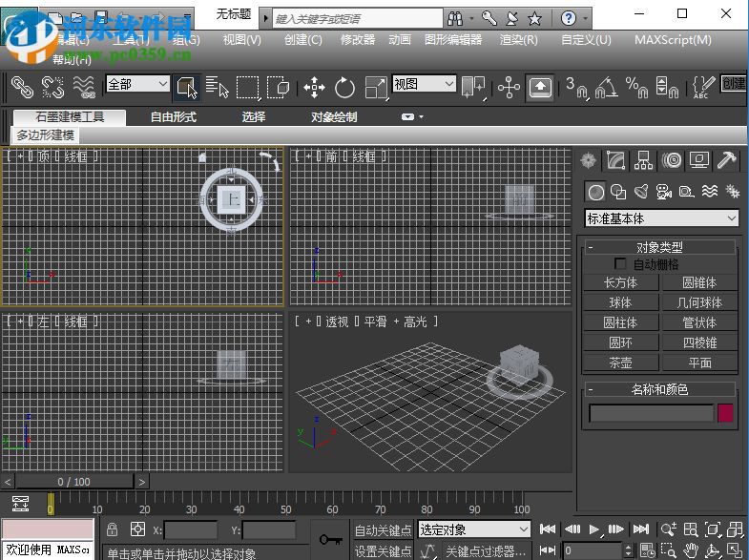This screenshot has width=749, height=560.
Task: Click the 茶壶 button
Action: tap(620, 363)
